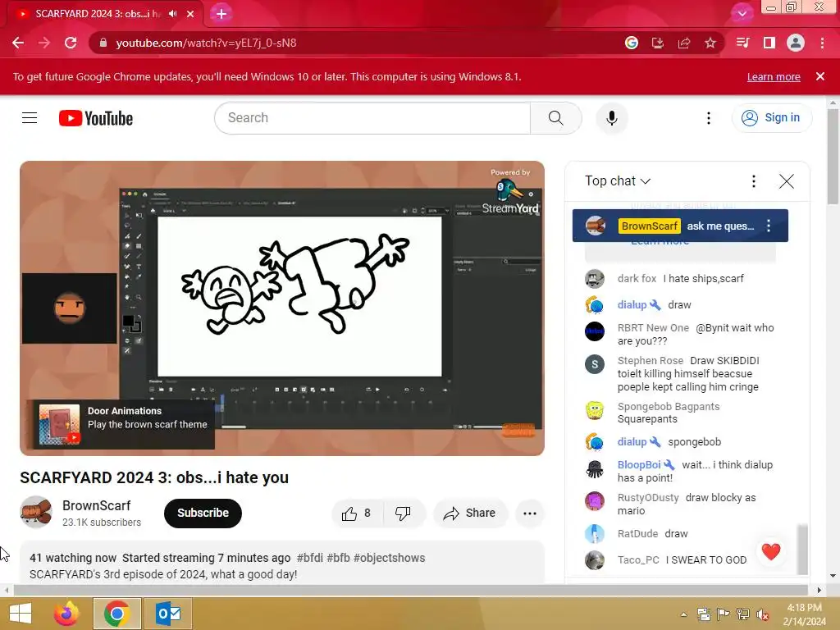Open Windows Start button
840x630 pixels.
coord(21,614)
